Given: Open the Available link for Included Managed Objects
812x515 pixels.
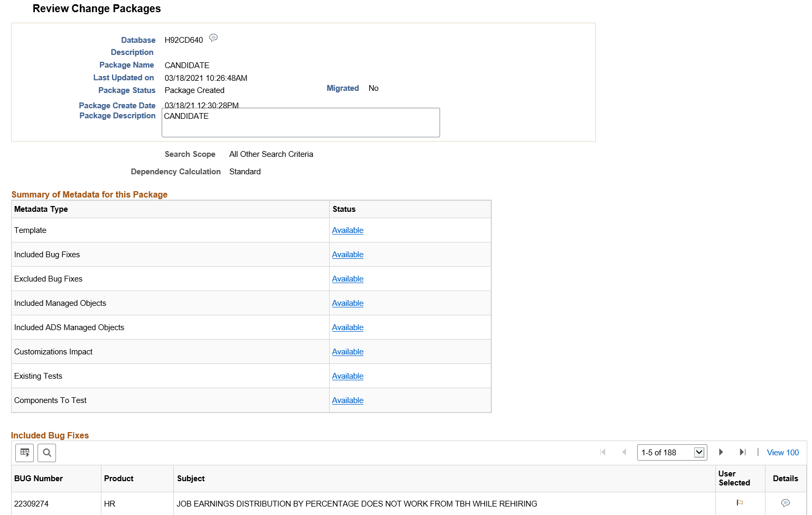Looking at the screenshot, I should tap(348, 303).
